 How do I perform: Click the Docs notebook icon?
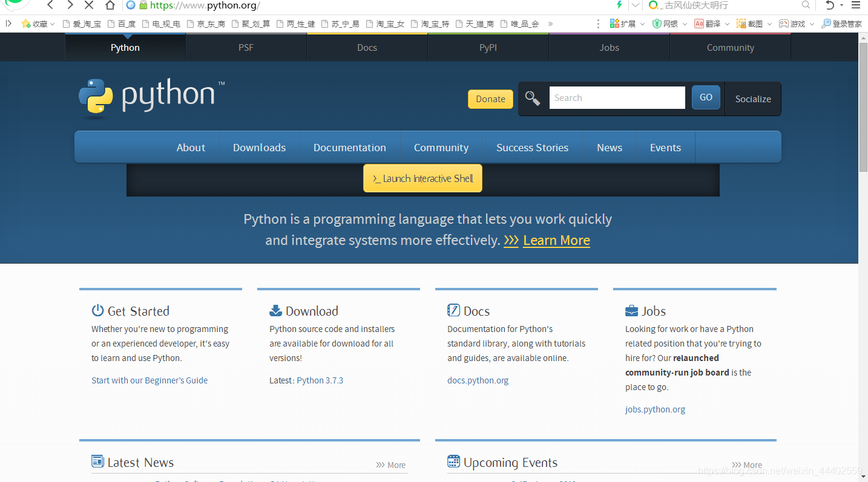click(x=453, y=311)
